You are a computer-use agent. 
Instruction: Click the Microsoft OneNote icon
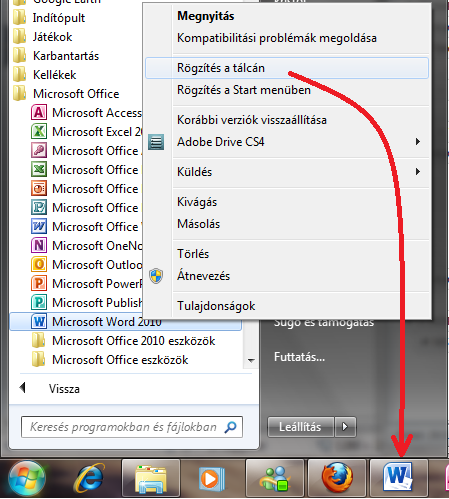(39, 245)
